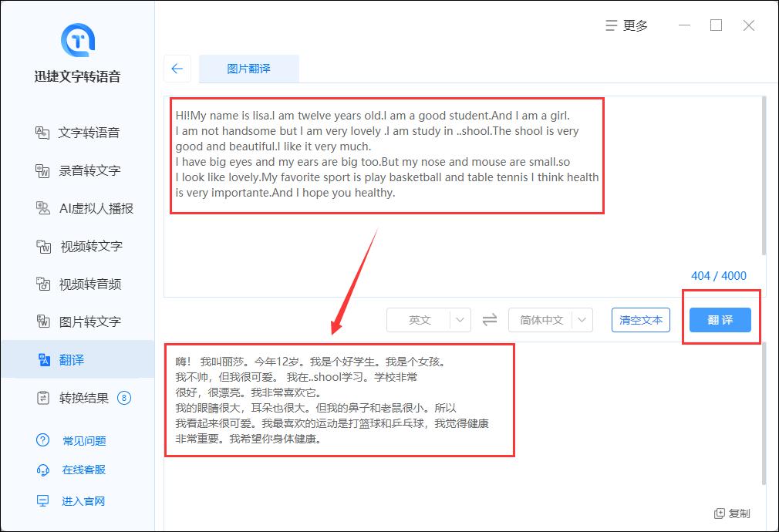Open the 录音转文字 tool icon

coord(42,170)
